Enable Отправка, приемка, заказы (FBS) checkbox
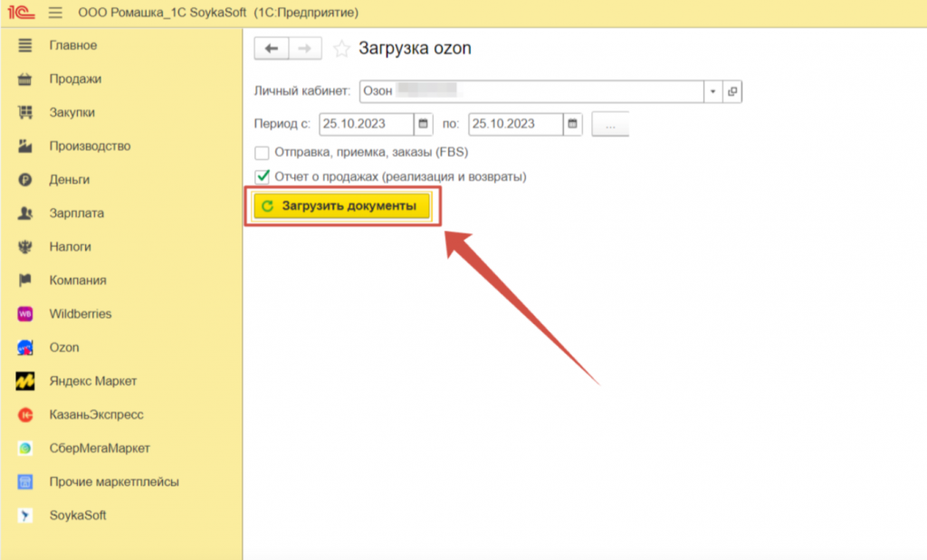This screenshot has width=927, height=560. pos(263,153)
